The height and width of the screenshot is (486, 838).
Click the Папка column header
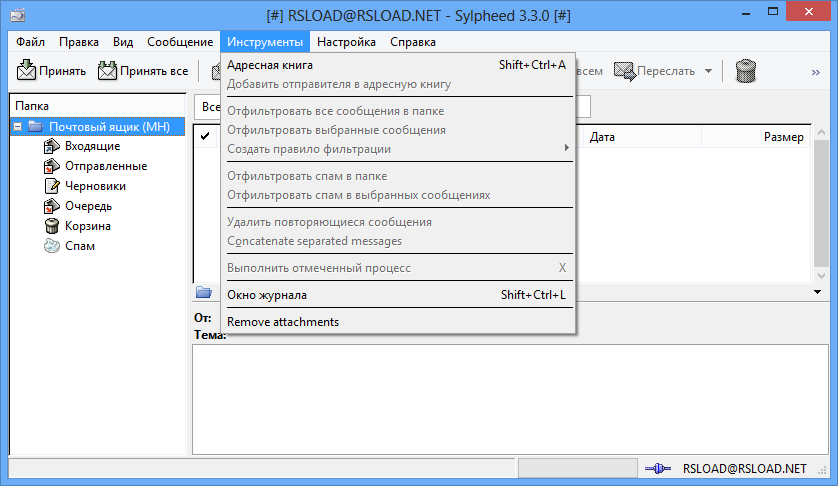[x=97, y=106]
